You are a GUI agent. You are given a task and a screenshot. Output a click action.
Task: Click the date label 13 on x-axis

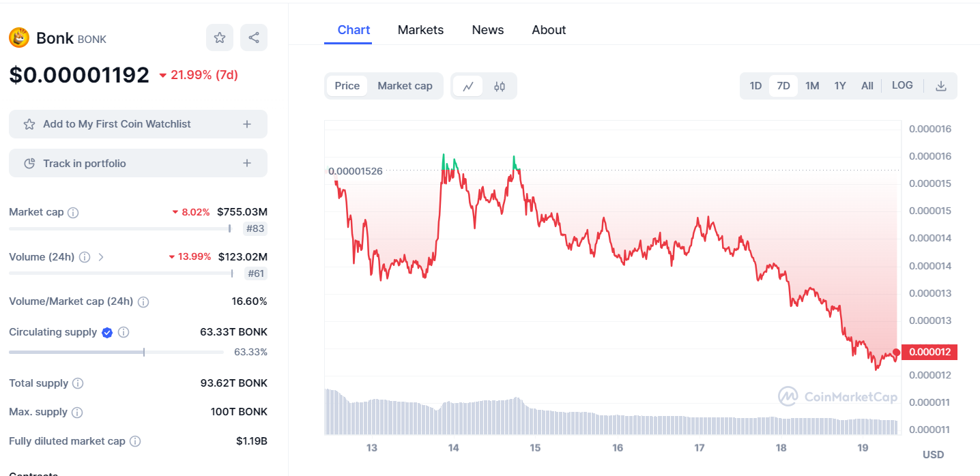pyautogui.click(x=372, y=448)
